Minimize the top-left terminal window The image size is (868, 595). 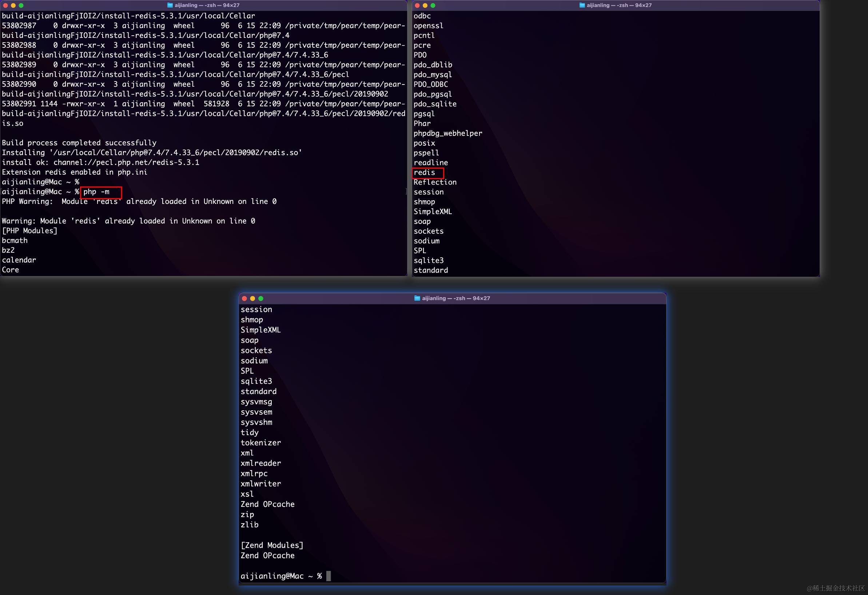[x=13, y=5]
